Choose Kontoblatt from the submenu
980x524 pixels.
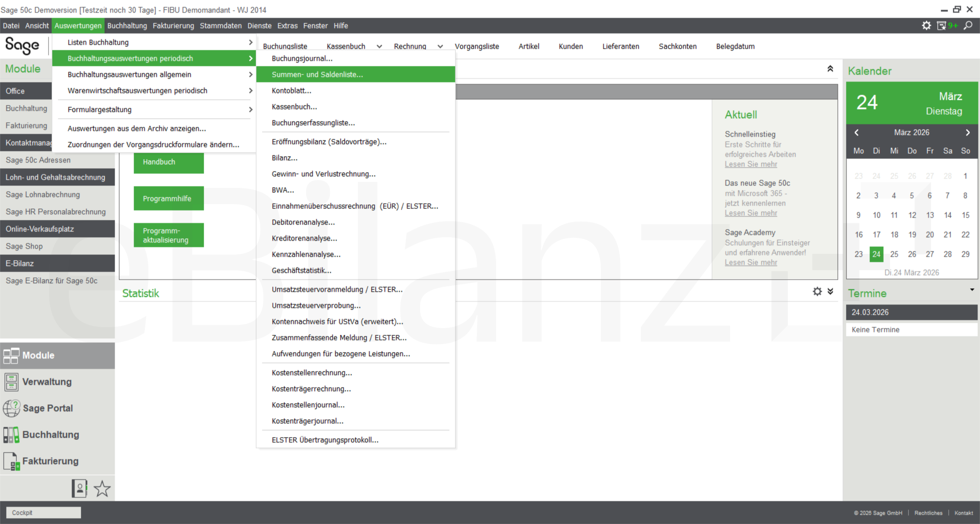tap(355, 90)
